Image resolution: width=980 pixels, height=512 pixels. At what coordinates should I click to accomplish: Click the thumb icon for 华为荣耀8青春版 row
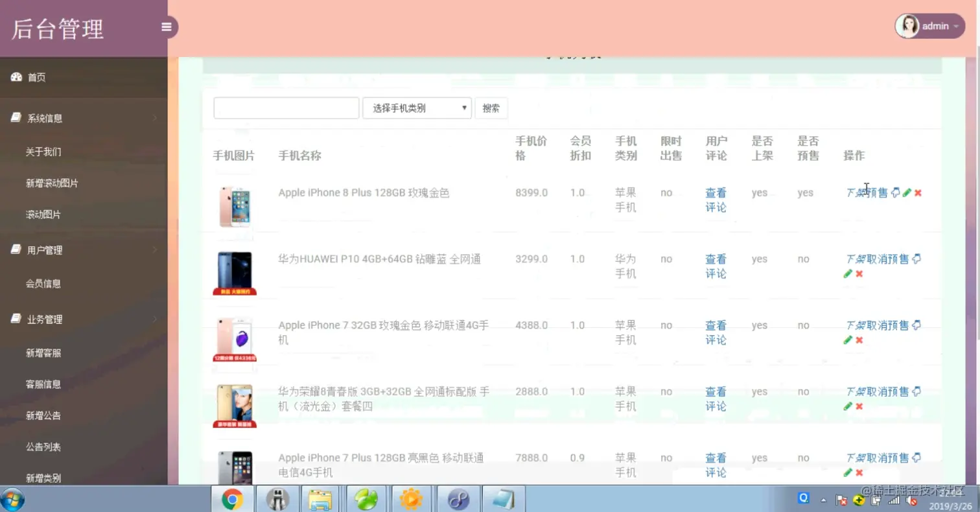point(916,391)
